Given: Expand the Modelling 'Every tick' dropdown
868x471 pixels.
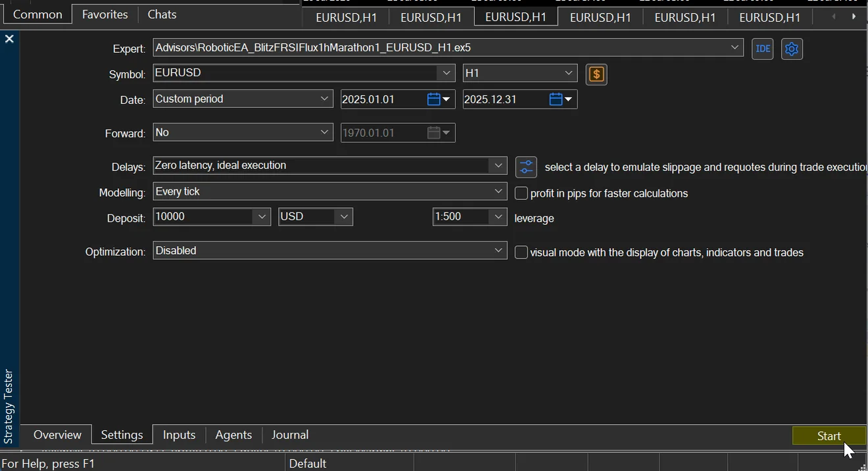Looking at the screenshot, I should click(x=498, y=191).
